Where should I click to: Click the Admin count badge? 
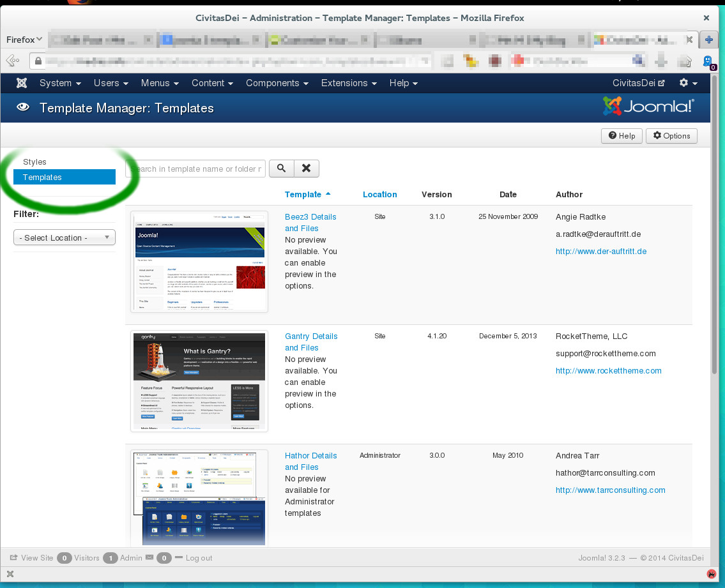pyautogui.click(x=111, y=558)
